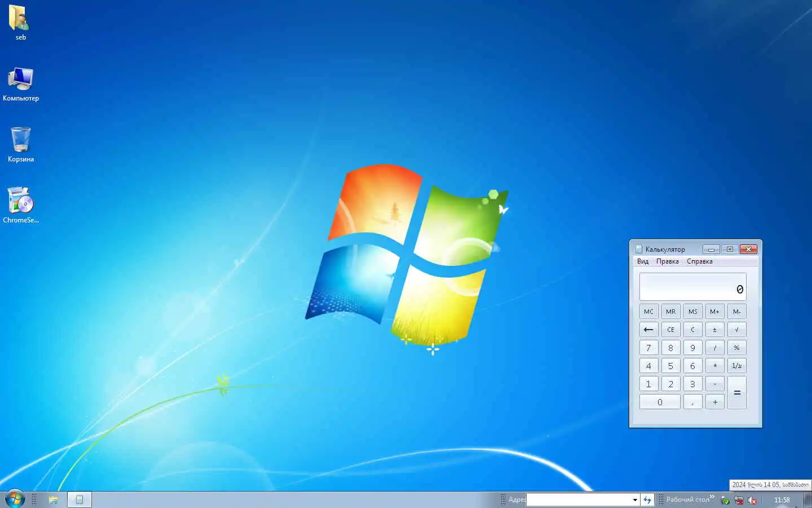Click the Рабочий стол toolbar label
This screenshot has height=508, width=812.
tap(687, 500)
